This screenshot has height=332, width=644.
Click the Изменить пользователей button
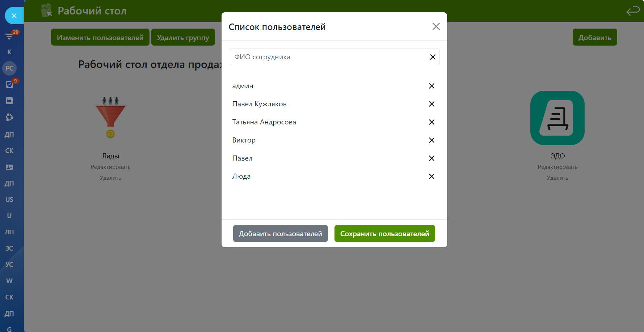click(x=100, y=37)
